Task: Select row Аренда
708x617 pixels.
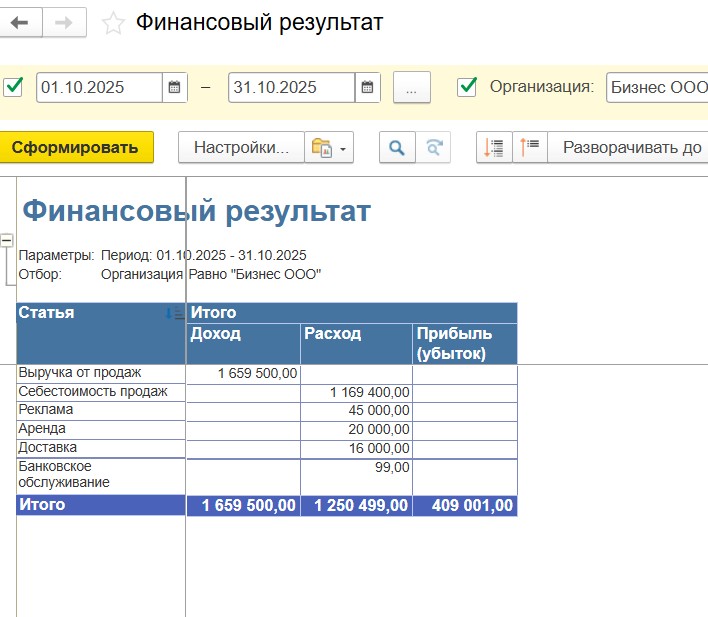Action: pos(101,429)
